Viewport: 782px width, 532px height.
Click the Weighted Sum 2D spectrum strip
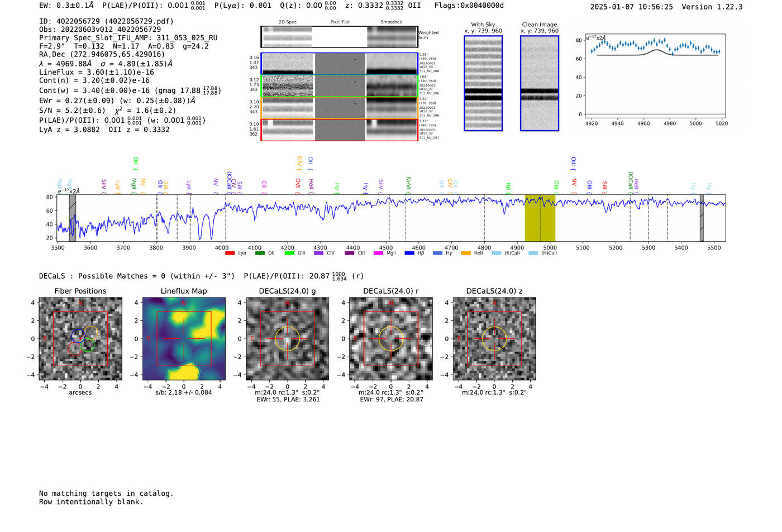coord(340,37)
